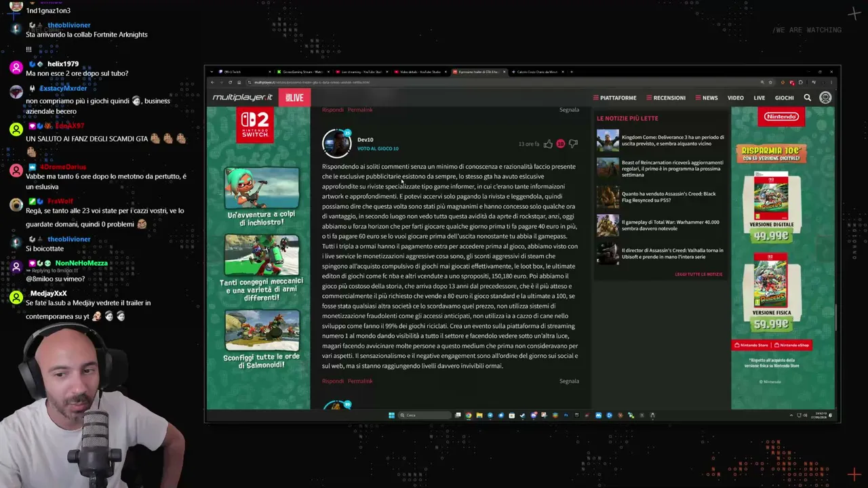Open Dev10's username profile link
This screenshot has width=868, height=488.
pos(366,140)
